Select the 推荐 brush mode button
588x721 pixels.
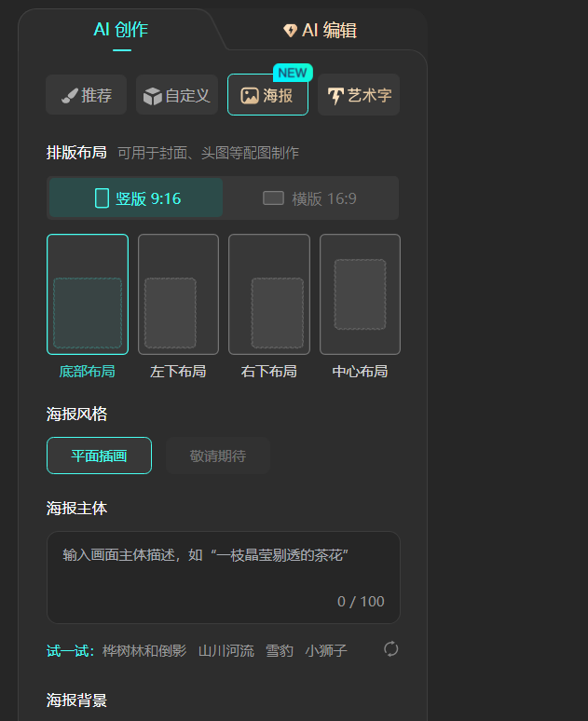pos(87,95)
